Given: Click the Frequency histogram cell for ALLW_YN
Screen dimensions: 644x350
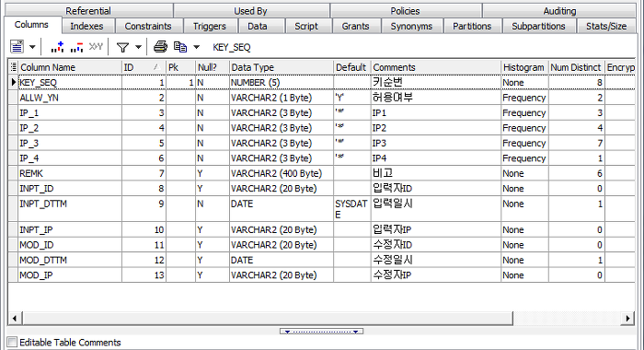Looking at the screenshot, I should [525, 98].
